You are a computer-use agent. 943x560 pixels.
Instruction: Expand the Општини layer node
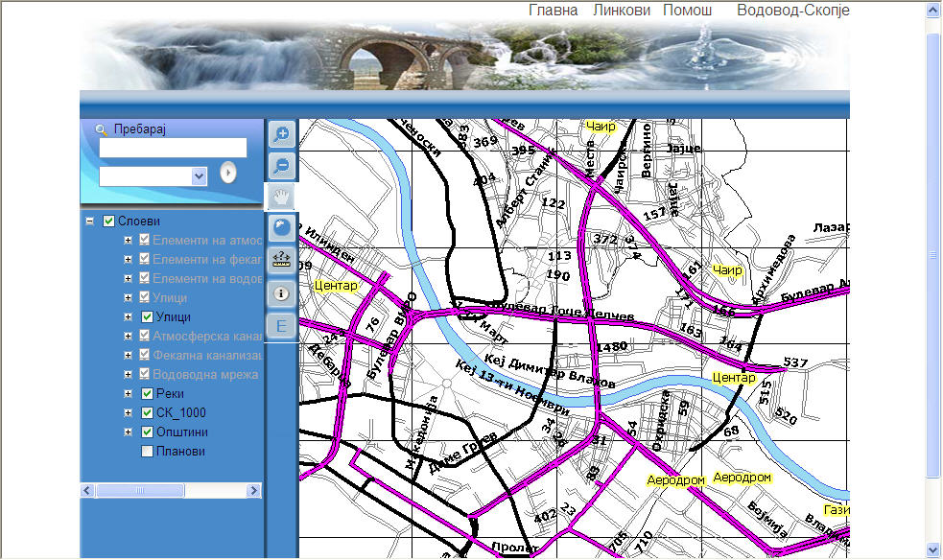click(130, 432)
